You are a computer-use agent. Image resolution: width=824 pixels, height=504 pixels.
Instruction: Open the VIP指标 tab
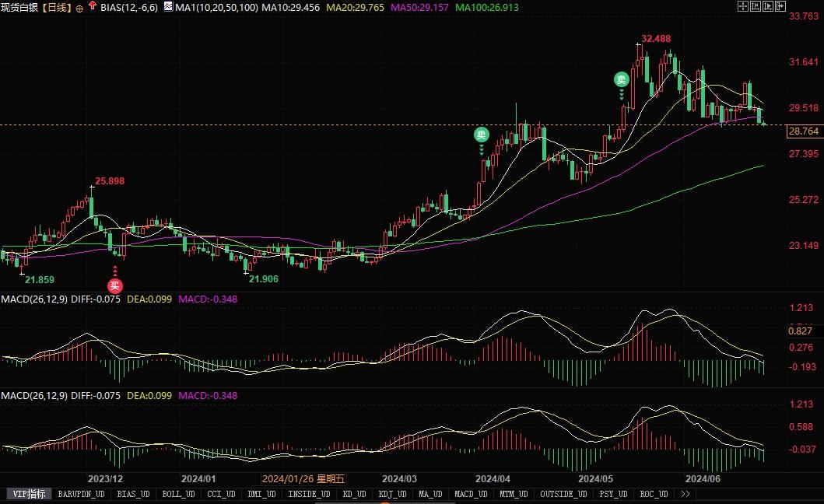(30, 494)
